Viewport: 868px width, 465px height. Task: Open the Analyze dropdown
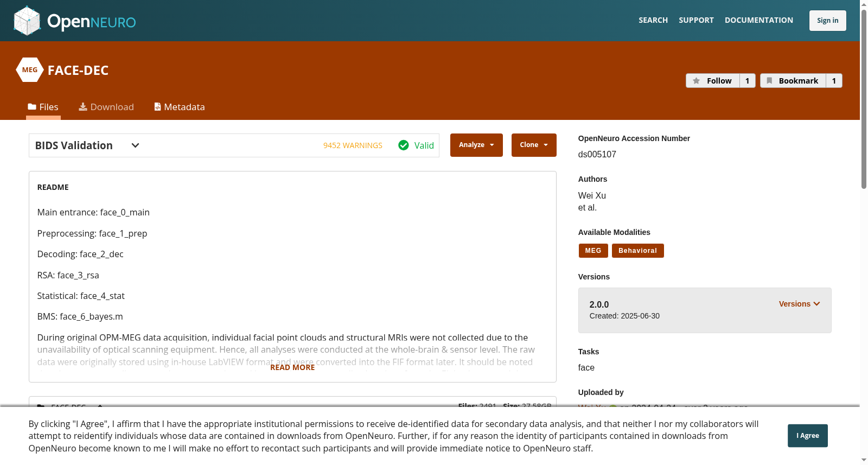click(476, 145)
